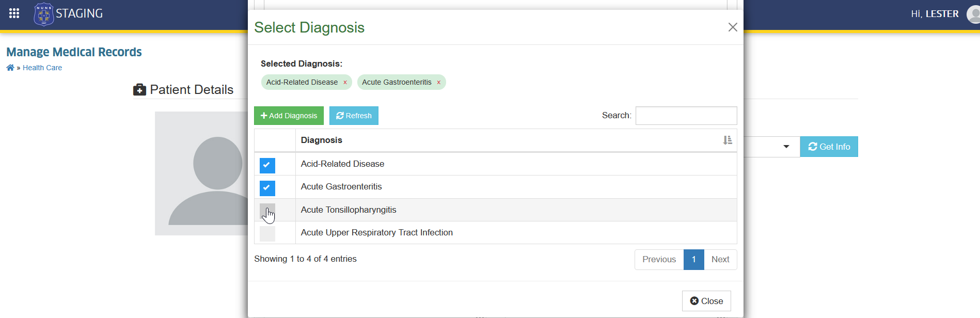Click the Add Diagnosis button

[289, 116]
